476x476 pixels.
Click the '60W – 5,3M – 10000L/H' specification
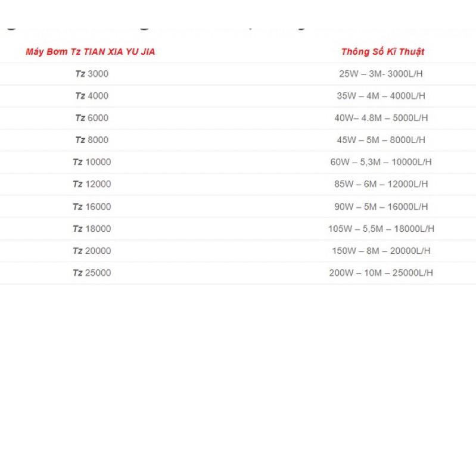pyautogui.click(x=381, y=162)
